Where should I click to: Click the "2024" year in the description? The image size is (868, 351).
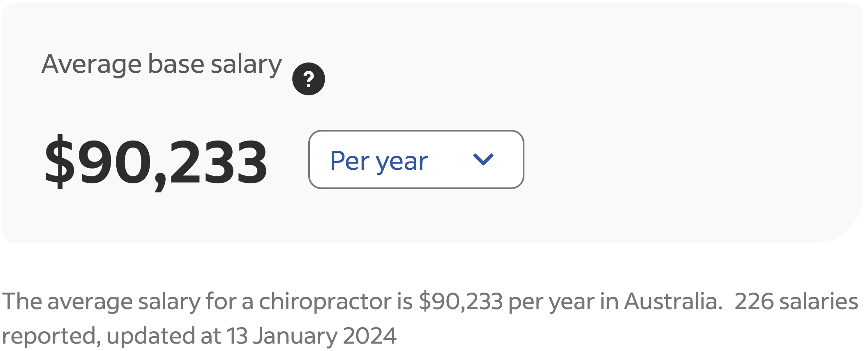pyautogui.click(x=369, y=336)
